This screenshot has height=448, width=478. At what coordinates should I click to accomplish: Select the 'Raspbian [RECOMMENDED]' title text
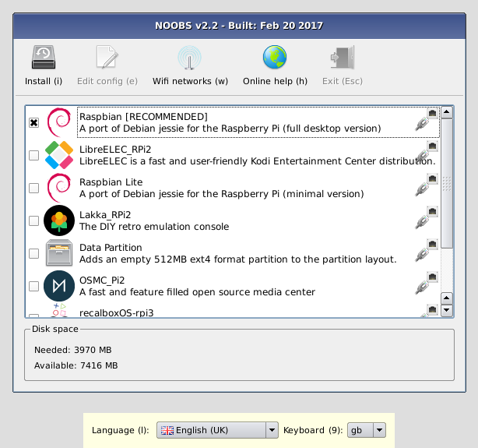(x=143, y=117)
